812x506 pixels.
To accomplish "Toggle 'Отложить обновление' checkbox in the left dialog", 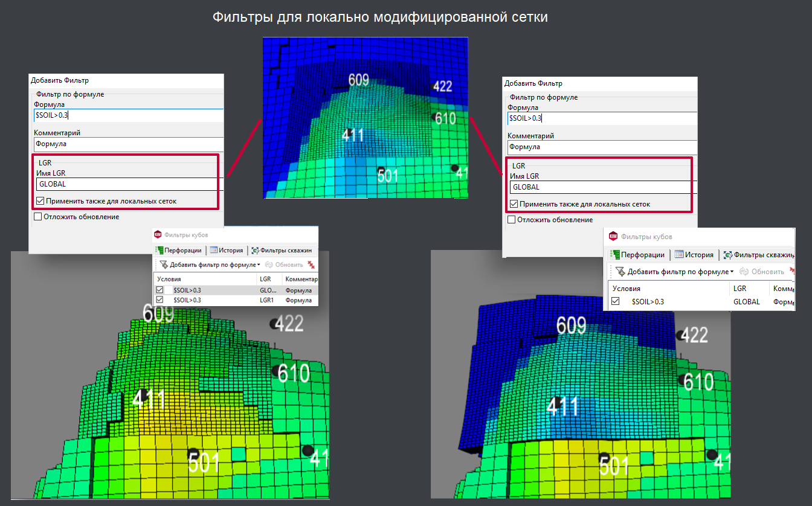I will point(38,217).
